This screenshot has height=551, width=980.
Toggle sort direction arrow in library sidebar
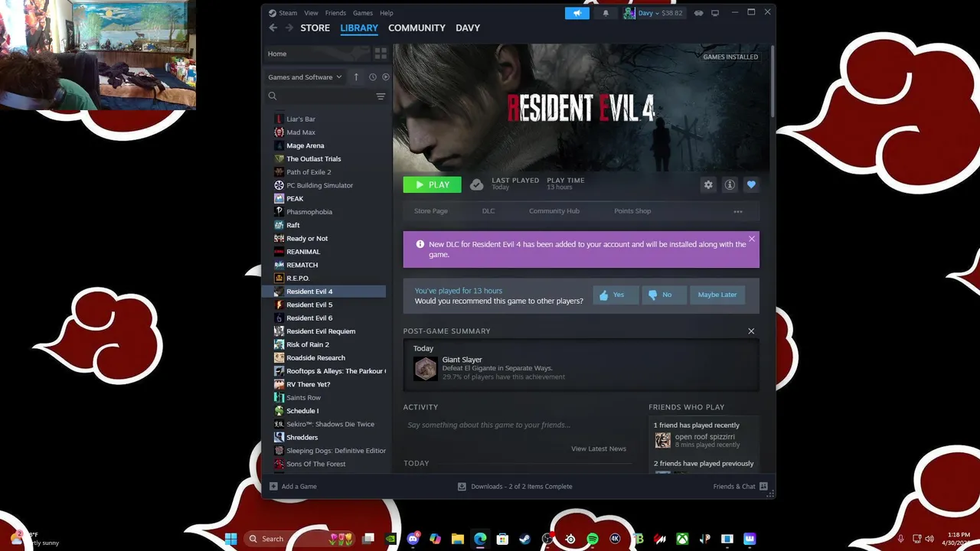click(x=356, y=77)
